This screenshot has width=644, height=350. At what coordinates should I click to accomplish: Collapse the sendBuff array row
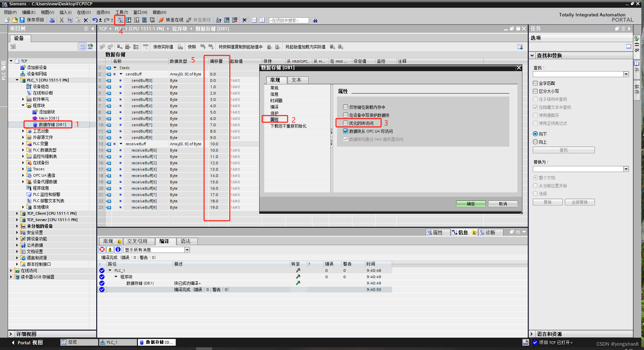121,74
